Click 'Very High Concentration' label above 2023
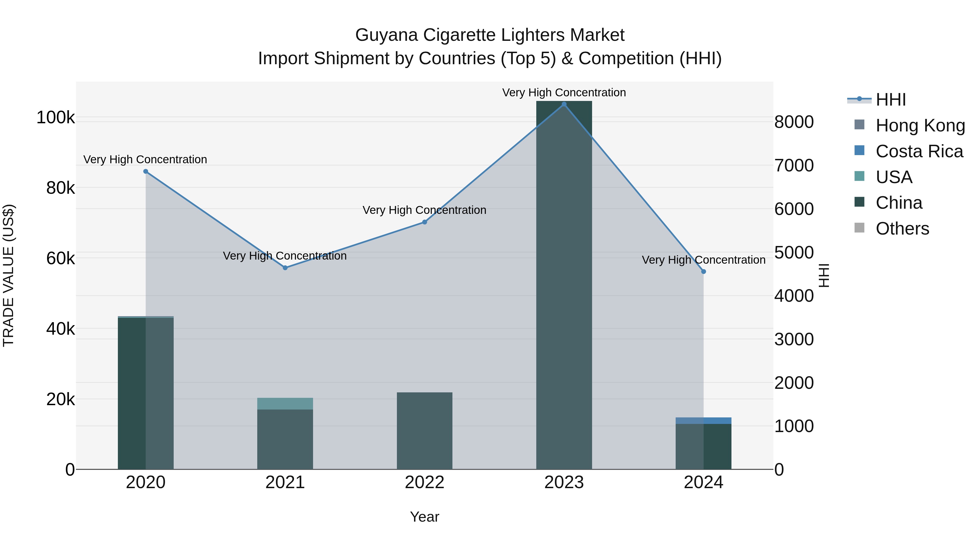This screenshot has width=980, height=551. 564,93
